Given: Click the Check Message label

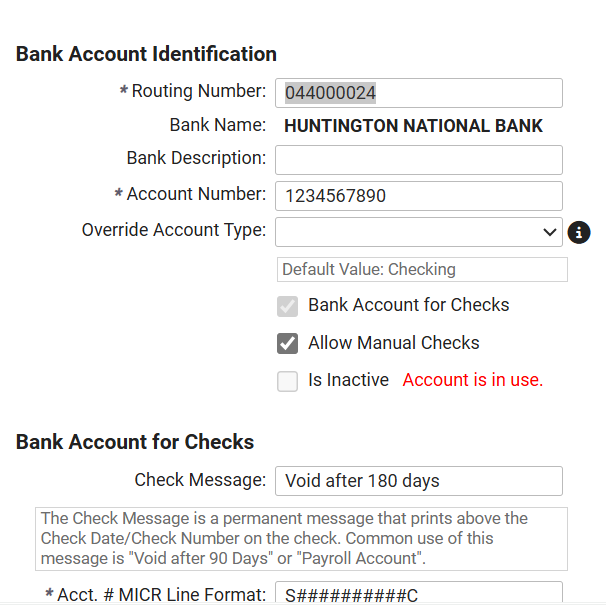Looking at the screenshot, I should tap(200, 480).
